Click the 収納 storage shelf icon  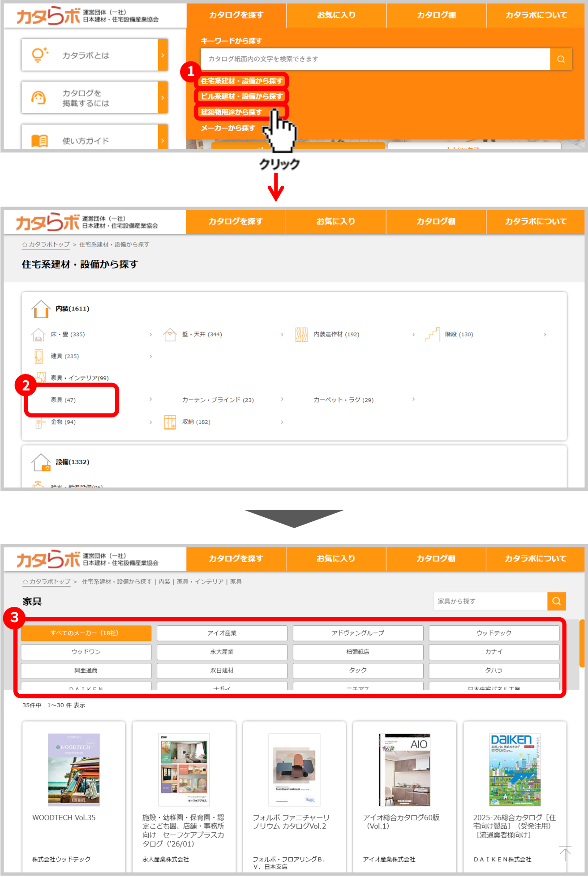(x=170, y=422)
